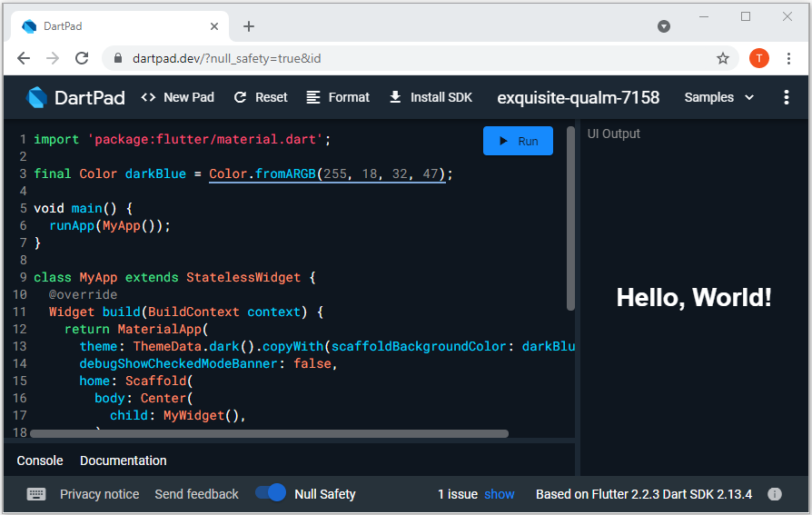Switch to the Console tab

point(40,461)
